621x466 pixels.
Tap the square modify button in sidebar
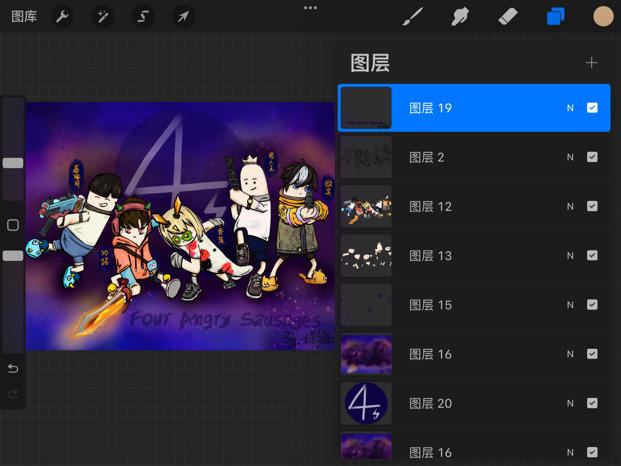point(13,225)
